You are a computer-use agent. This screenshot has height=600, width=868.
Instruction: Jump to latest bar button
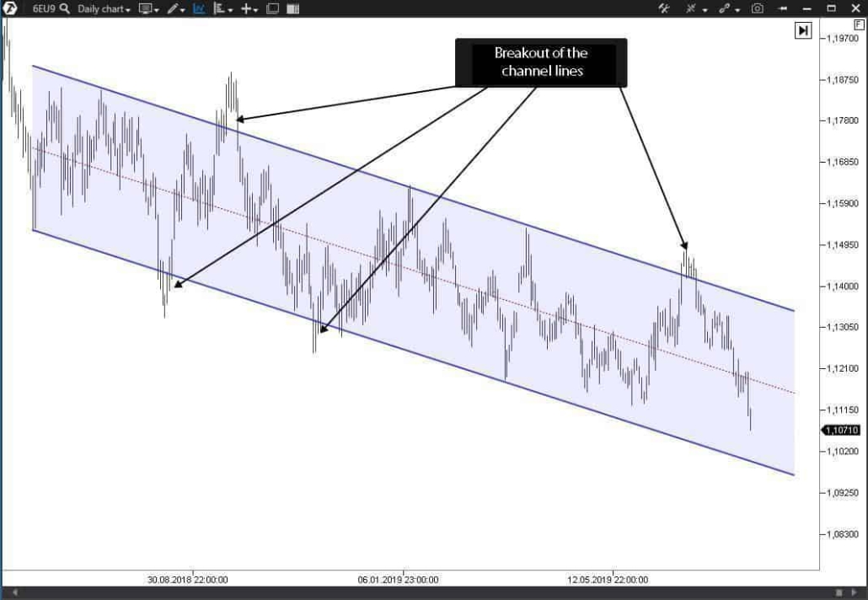[x=803, y=30]
